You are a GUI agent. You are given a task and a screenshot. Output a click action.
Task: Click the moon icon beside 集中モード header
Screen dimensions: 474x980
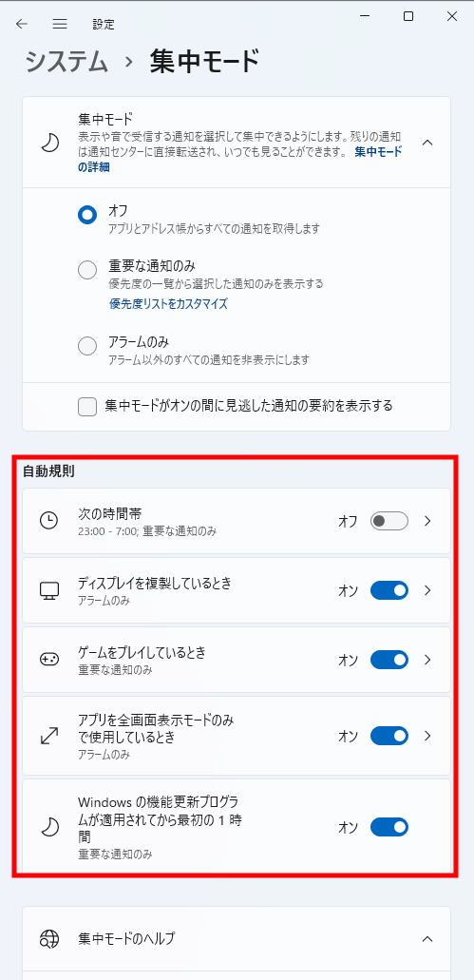[50, 144]
